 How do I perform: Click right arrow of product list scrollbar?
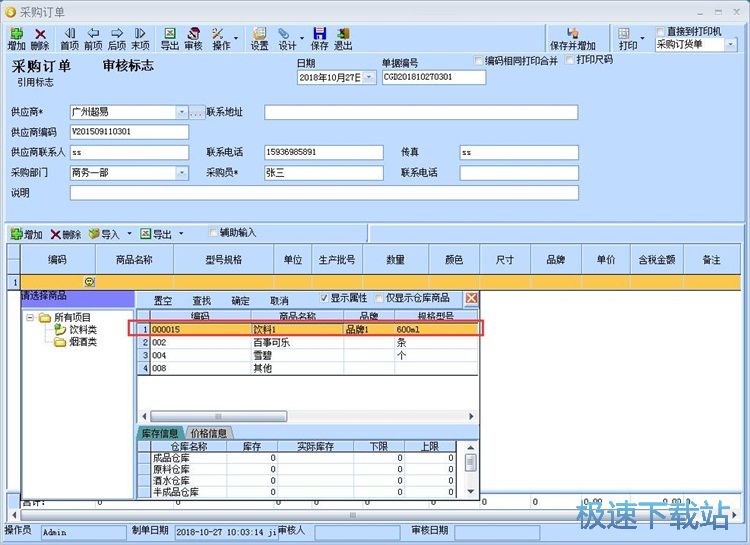[471, 416]
